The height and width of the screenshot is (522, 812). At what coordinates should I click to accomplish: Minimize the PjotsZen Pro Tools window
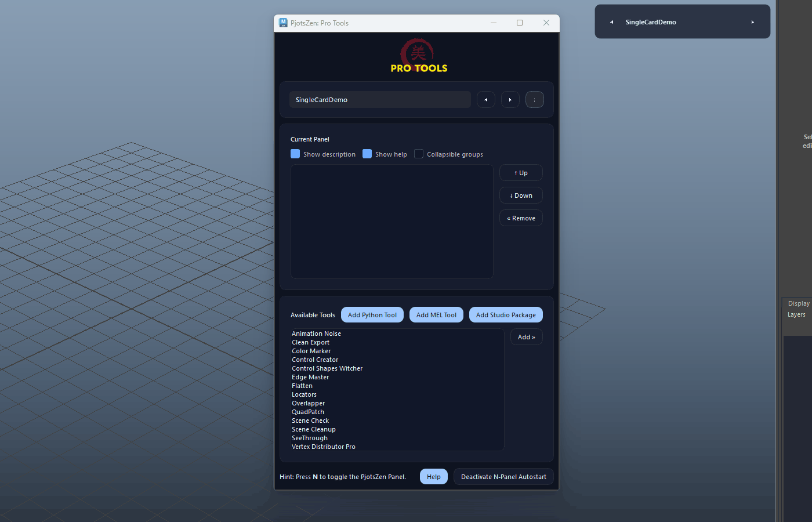(494, 23)
